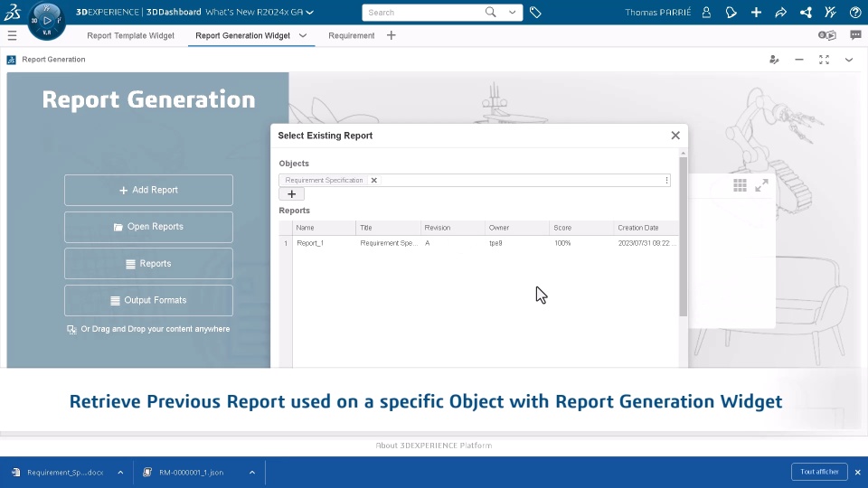
Task: Click the plus add-content icon in top bar
Action: 756,12
